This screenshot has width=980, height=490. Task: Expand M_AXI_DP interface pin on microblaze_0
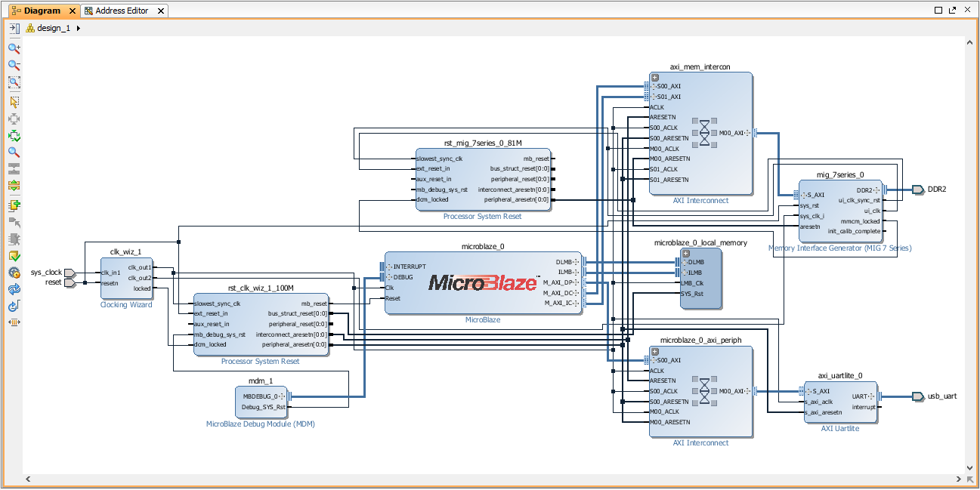point(577,283)
